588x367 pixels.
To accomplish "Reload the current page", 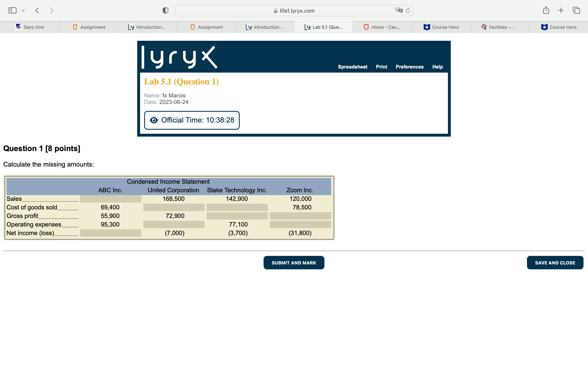I will 408,10.
